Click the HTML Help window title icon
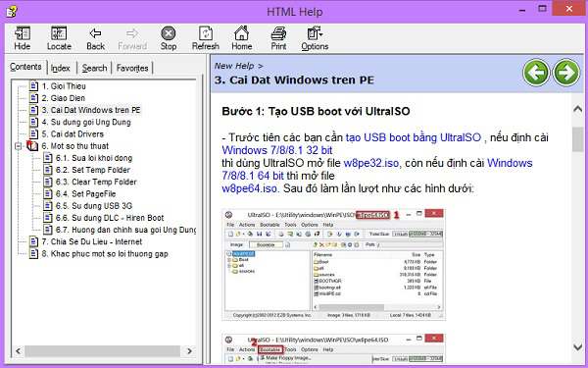 pyautogui.click(x=11, y=11)
